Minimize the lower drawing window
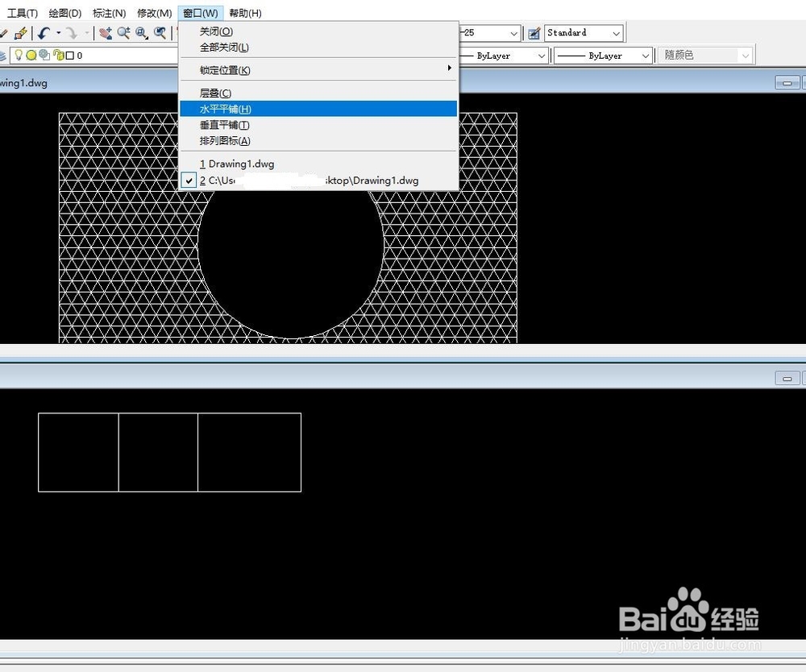This screenshot has height=672, width=806. (x=787, y=379)
